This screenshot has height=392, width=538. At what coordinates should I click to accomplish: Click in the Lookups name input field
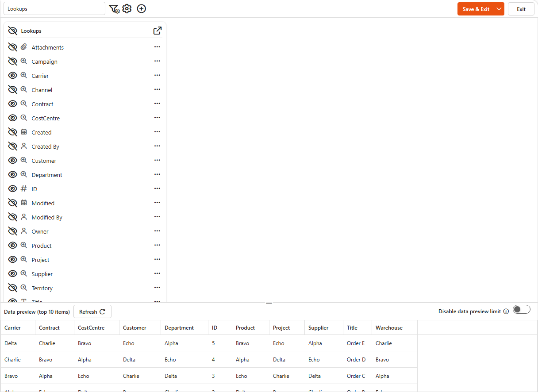(54, 9)
